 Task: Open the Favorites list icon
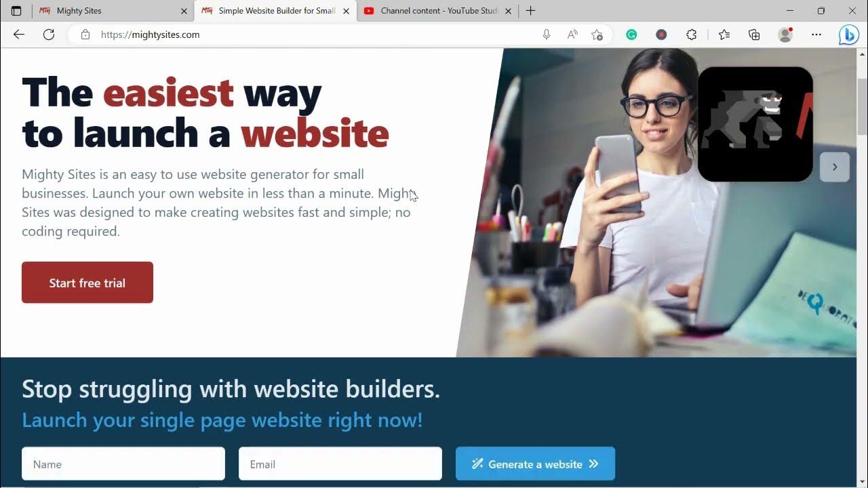click(x=724, y=35)
